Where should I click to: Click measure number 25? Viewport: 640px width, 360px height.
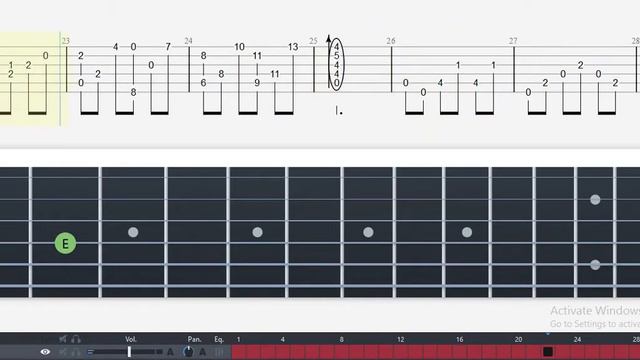[313, 41]
